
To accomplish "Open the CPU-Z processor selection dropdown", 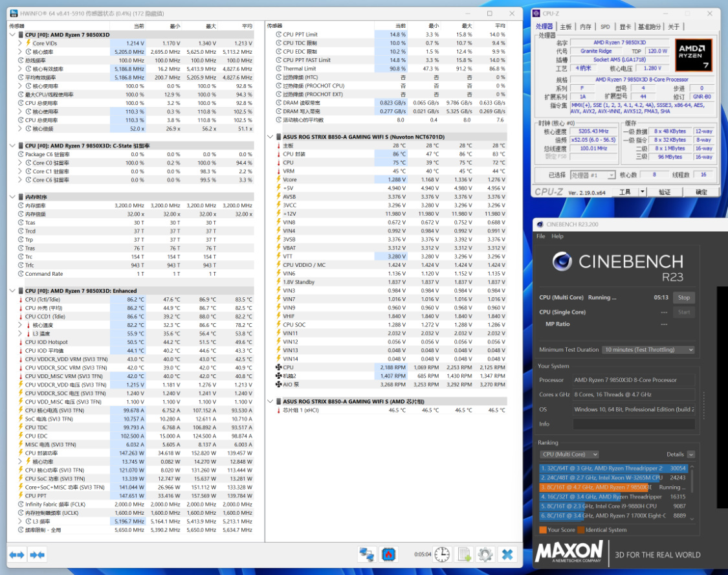I will click(x=592, y=175).
